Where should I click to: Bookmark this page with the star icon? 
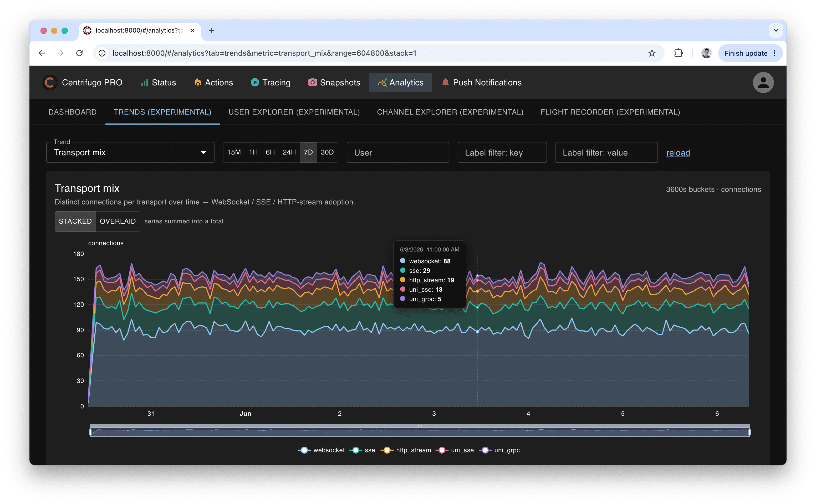tap(652, 53)
